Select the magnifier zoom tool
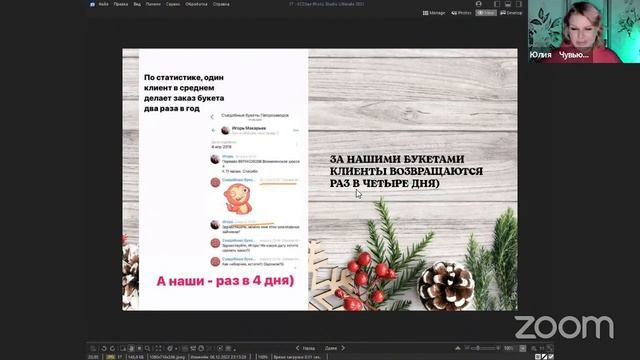Viewport: 640px width, 360px height. point(147,348)
